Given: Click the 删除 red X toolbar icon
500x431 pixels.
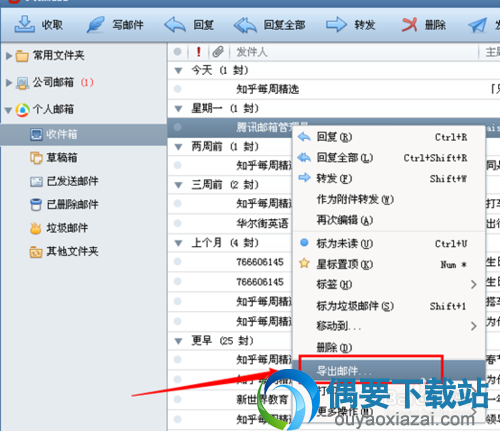Looking at the screenshot, I should (409, 25).
